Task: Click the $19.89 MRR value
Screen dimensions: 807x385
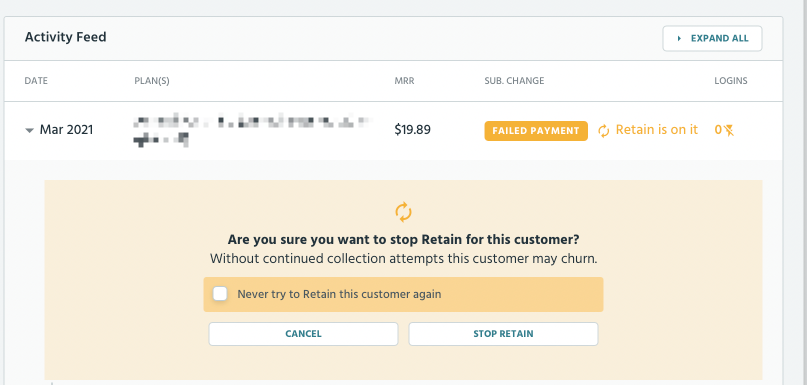Action: (x=413, y=130)
